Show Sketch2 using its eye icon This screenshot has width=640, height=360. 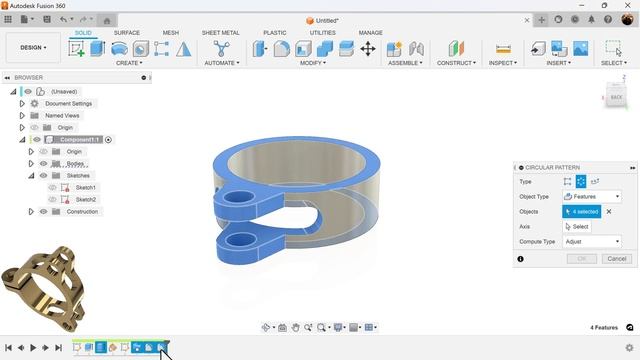coord(52,200)
